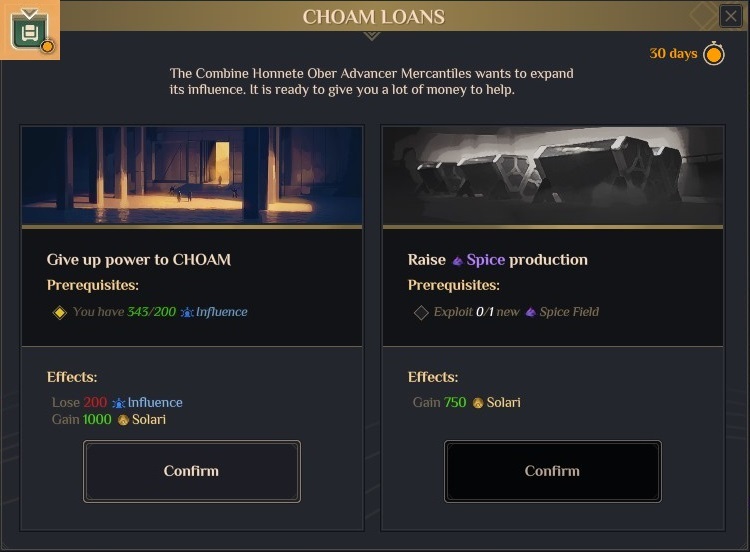Click the purple Spice word in the heading
The height and width of the screenshot is (552, 750).
tap(486, 260)
